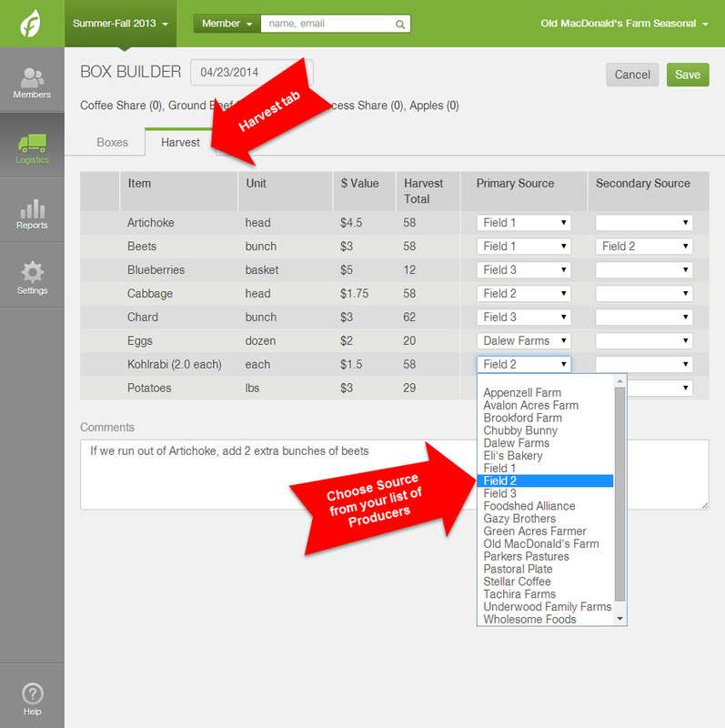The image size is (725, 728).
Task: Choose Foodshed Alliance from the list
Action: (546, 506)
